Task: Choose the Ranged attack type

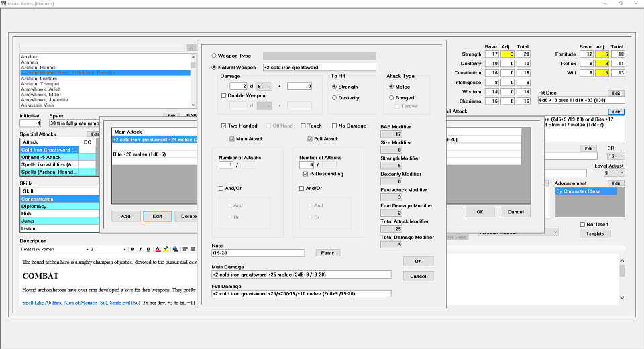Action: point(391,98)
